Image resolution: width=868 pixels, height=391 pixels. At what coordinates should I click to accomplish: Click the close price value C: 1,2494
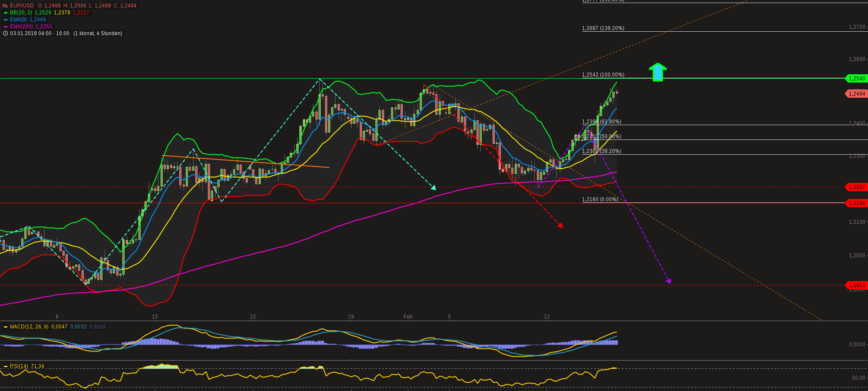(x=125, y=6)
